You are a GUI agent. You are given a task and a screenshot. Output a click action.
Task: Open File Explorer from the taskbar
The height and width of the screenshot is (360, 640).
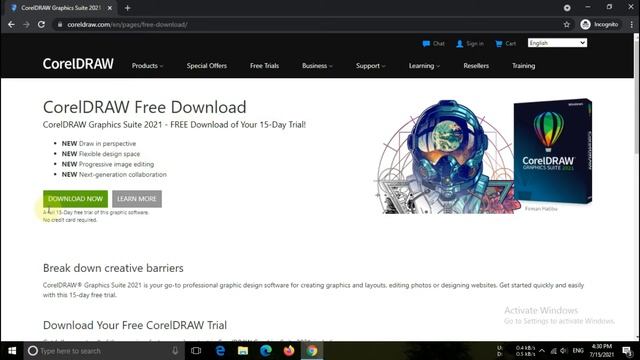tap(243, 351)
